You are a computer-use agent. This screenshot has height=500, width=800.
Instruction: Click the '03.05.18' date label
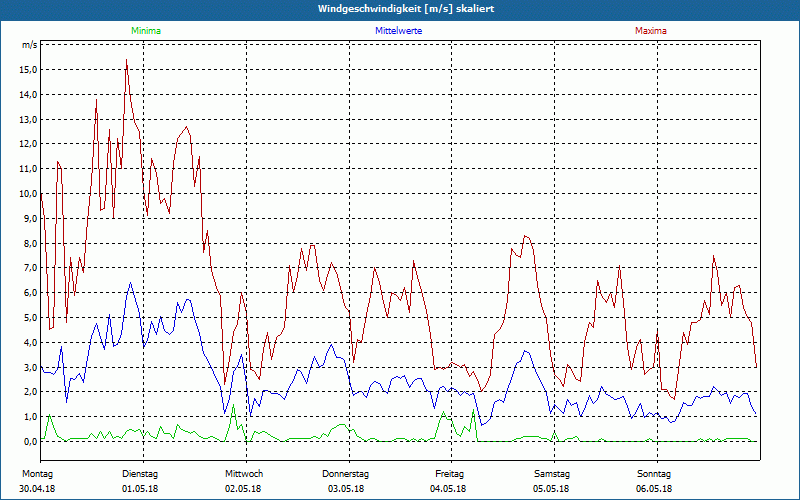pyautogui.click(x=346, y=489)
